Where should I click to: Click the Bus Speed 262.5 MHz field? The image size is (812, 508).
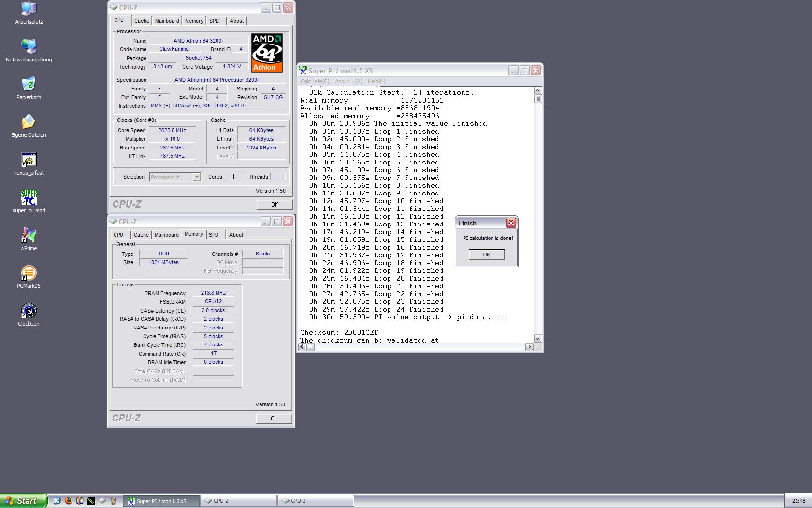[x=172, y=148]
